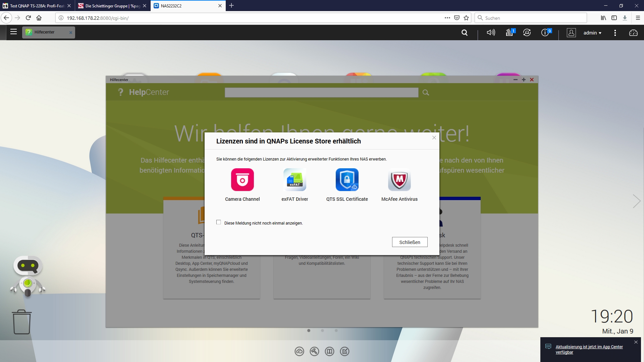
Task: Open the three-dot more options menu
Action: pos(615,33)
